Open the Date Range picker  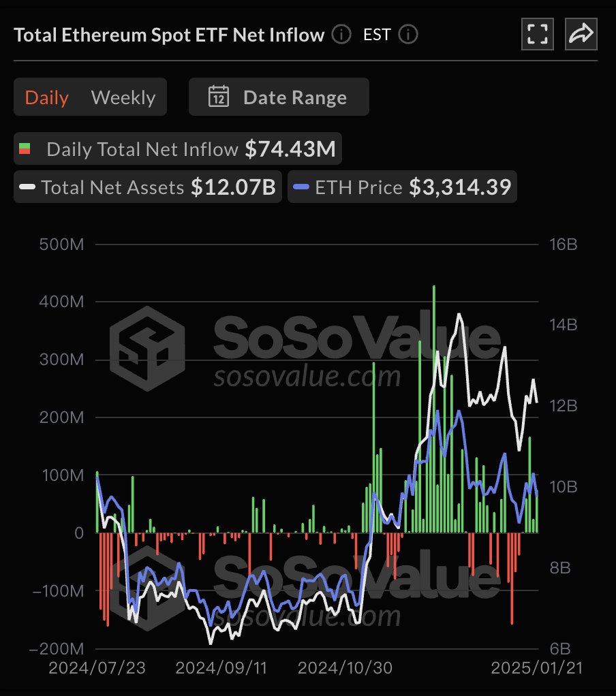[x=279, y=97]
